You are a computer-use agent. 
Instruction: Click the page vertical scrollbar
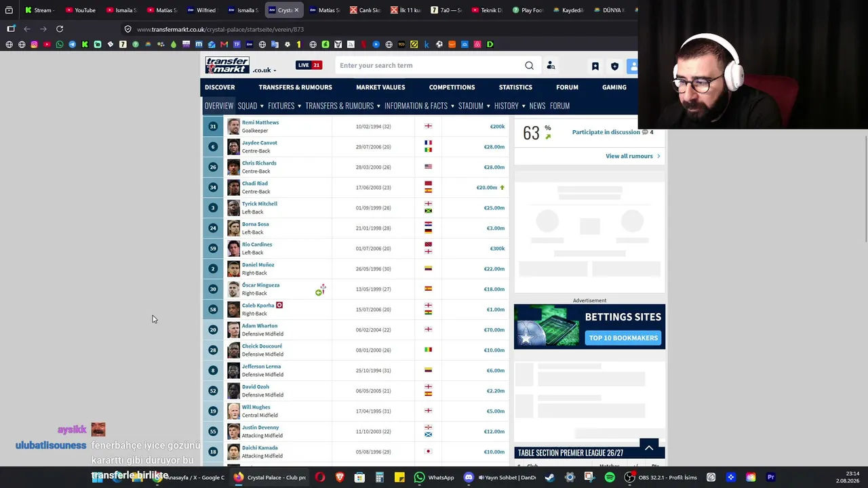click(865, 188)
